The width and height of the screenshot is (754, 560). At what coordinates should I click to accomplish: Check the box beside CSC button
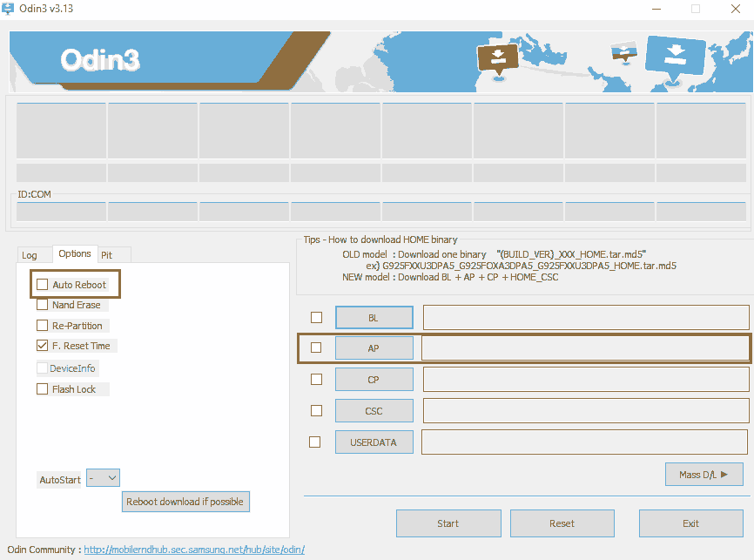click(x=316, y=410)
